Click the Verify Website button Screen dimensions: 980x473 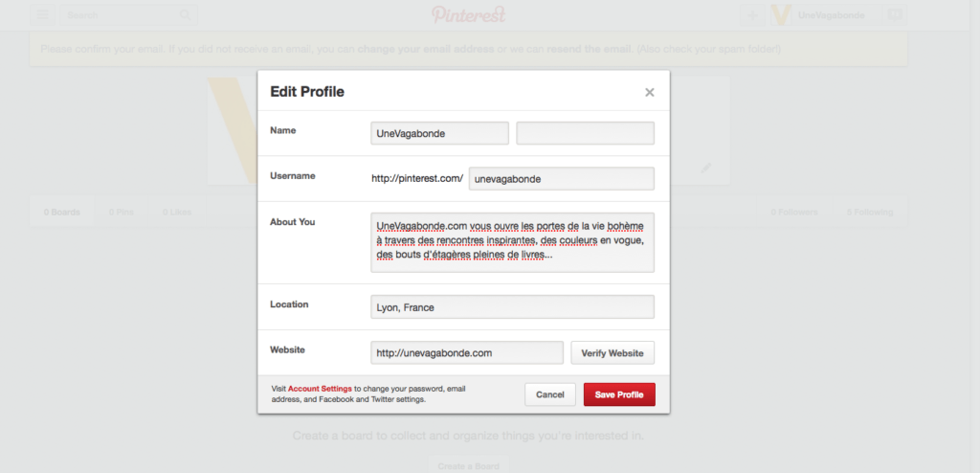(612, 352)
